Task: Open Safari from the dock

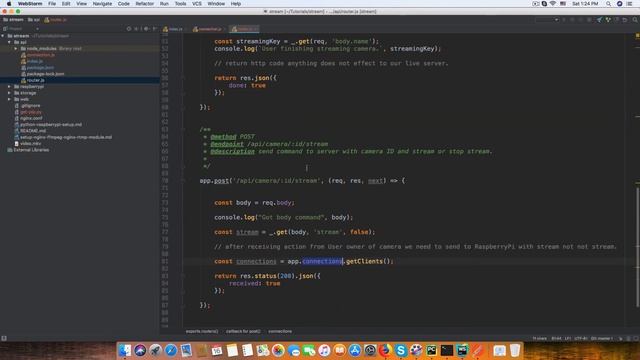Action: (x=171, y=350)
